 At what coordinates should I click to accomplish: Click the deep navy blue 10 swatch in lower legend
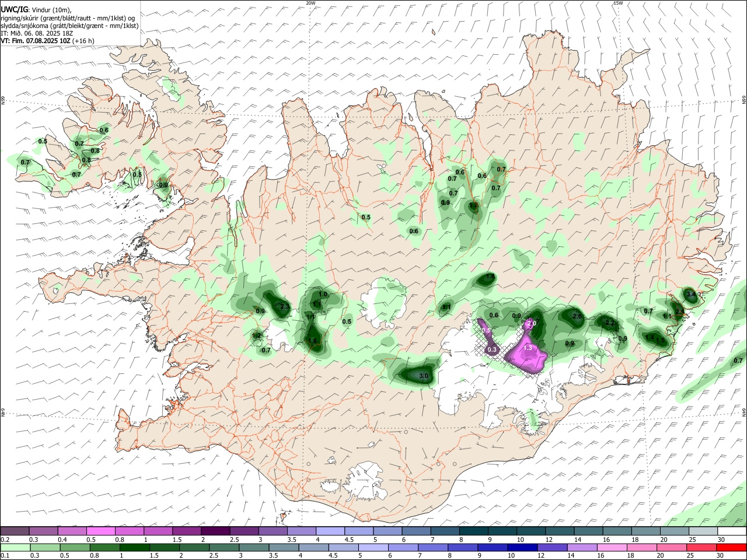tap(522, 547)
